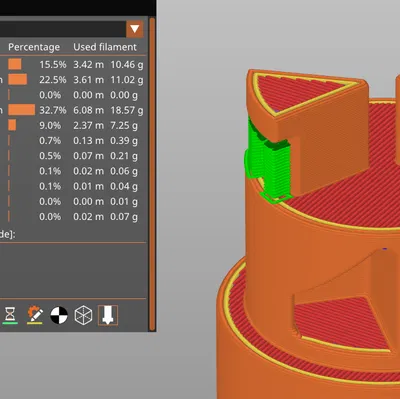Select the 3.61 m filament length

[x=88, y=80]
